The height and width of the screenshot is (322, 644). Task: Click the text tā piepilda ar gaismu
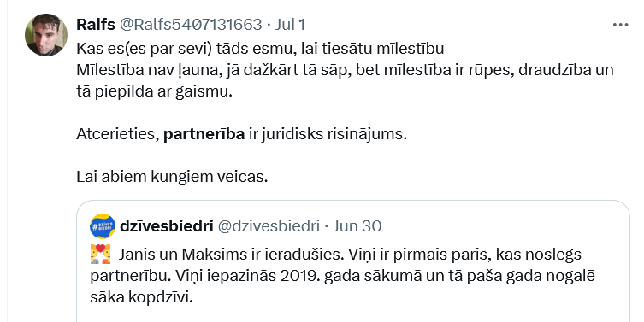coord(155,91)
